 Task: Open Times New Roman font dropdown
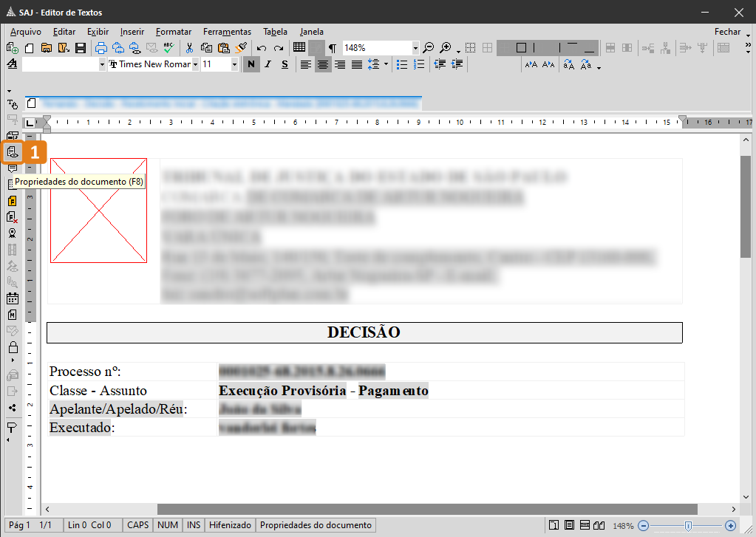coord(195,64)
